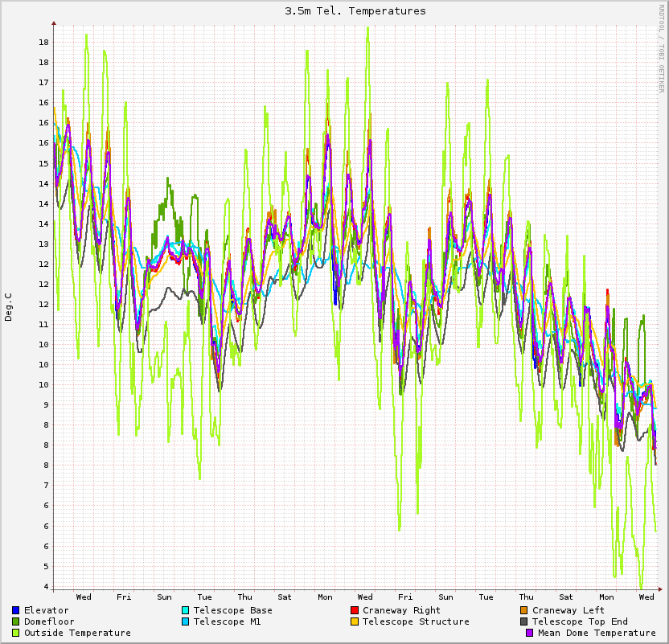This screenshot has width=669, height=644.
Task: Click the orange Craneway Left legend swatch
Action: 524,610
